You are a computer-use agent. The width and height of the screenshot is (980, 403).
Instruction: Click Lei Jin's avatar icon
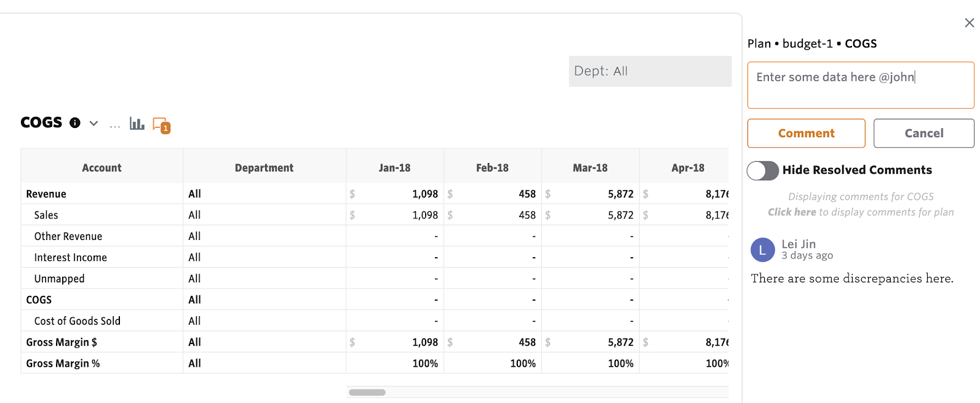[762, 250]
